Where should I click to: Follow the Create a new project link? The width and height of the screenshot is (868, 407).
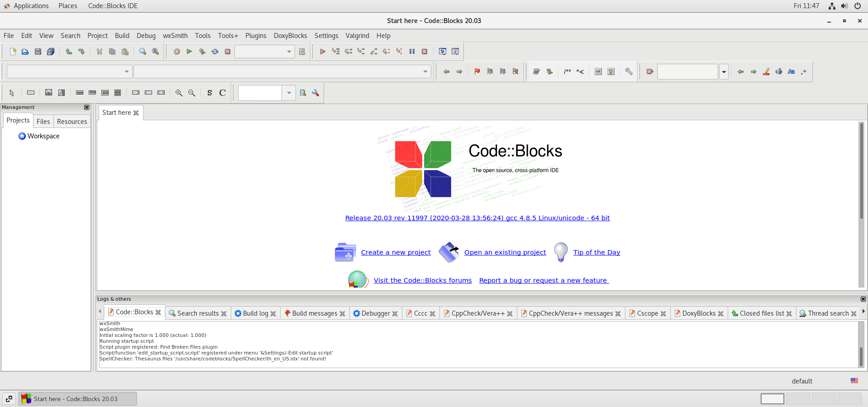click(396, 252)
